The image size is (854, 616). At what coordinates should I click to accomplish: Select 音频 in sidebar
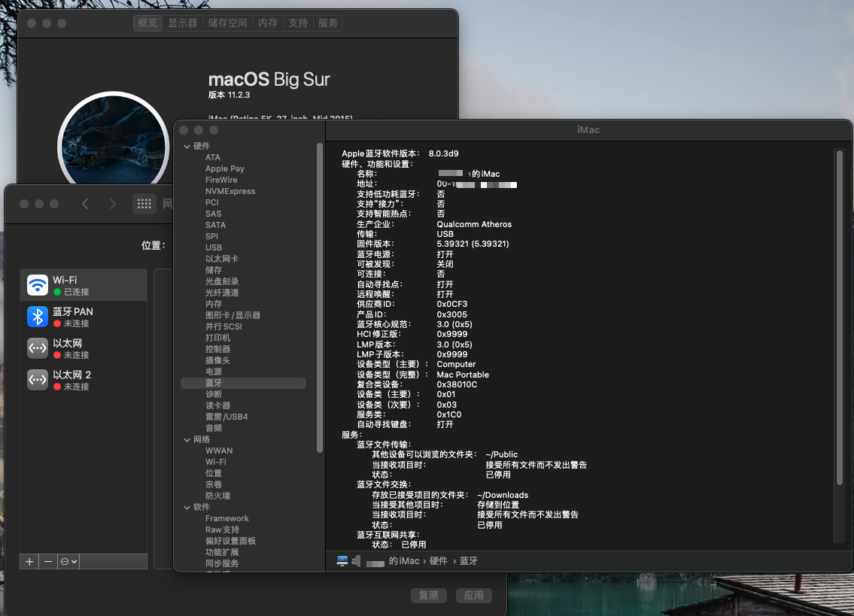click(214, 428)
